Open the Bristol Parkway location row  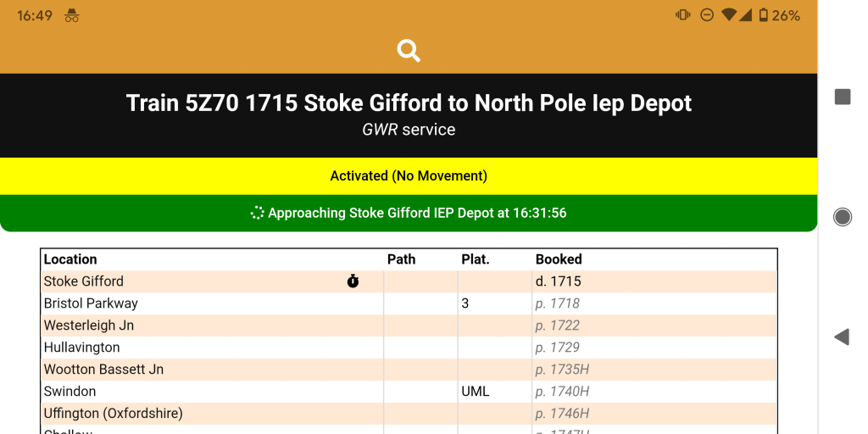[x=409, y=303]
